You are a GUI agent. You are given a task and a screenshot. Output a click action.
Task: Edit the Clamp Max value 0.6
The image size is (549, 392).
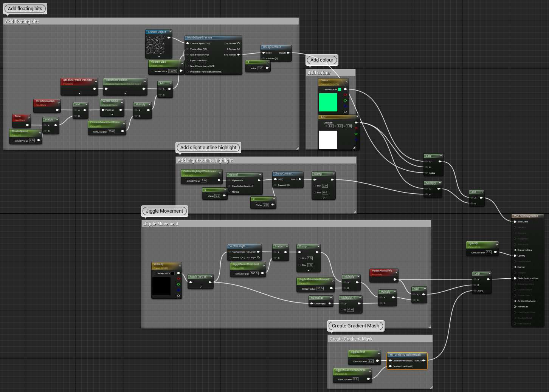(x=325, y=193)
